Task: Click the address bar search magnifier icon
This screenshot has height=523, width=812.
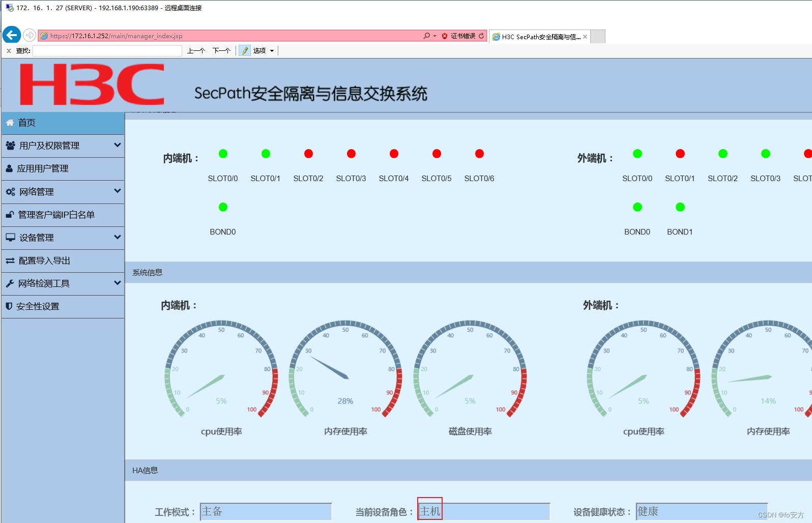Action: (426, 36)
